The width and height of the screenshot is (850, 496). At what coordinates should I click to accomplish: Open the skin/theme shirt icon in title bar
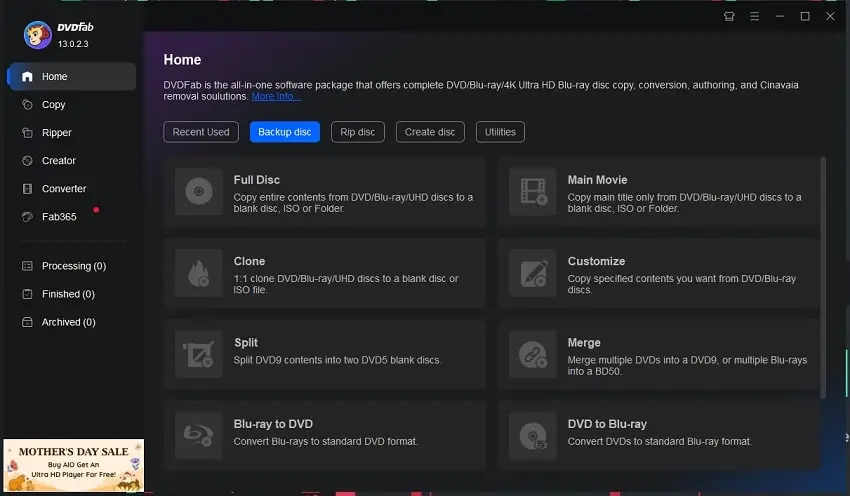729,16
